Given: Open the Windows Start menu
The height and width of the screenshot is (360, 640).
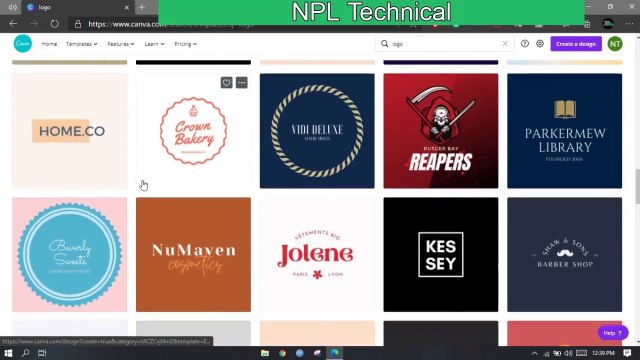Looking at the screenshot, I should pyautogui.click(x=8, y=353).
